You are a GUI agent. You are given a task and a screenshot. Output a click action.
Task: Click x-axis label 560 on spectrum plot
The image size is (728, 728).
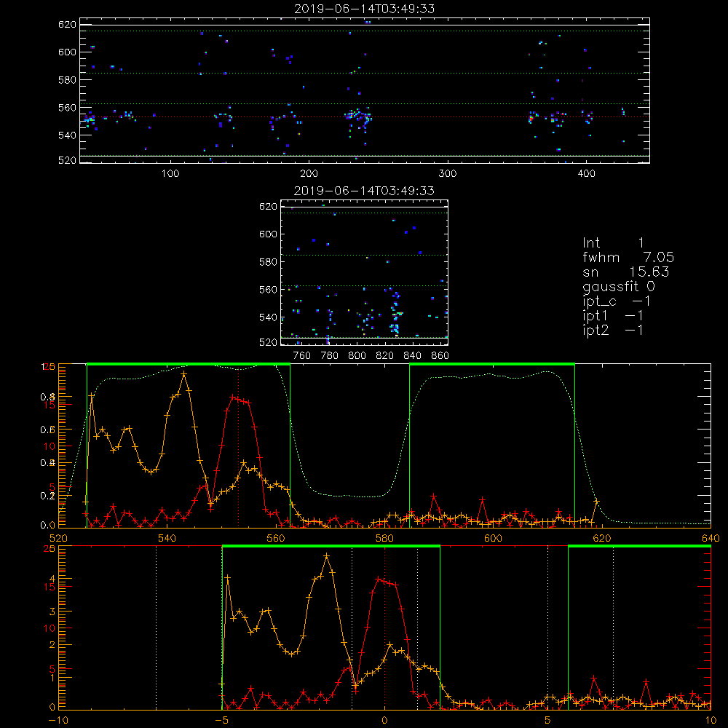276,539
